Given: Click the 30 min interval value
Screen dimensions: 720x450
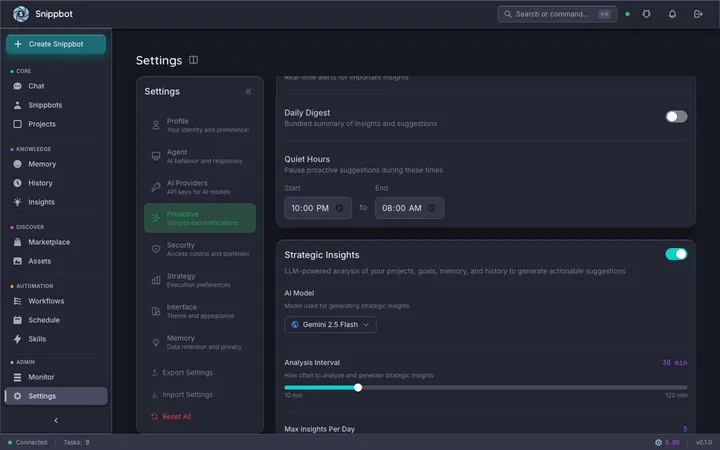Looking at the screenshot, I should point(675,363).
